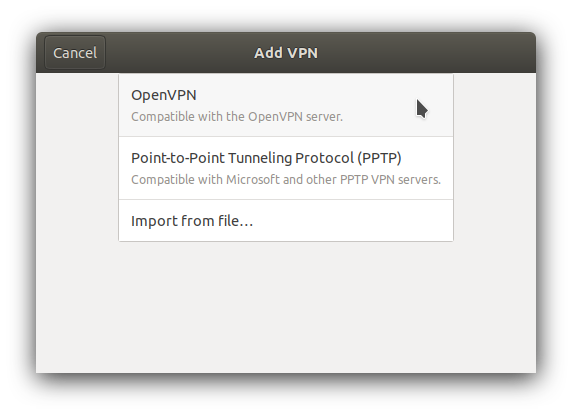Click the Add VPN dialog title

click(x=286, y=53)
